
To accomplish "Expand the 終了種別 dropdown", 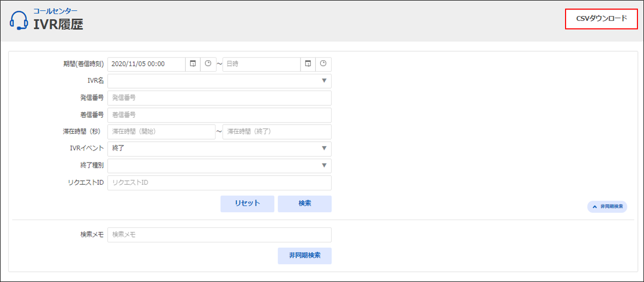I will (219, 166).
